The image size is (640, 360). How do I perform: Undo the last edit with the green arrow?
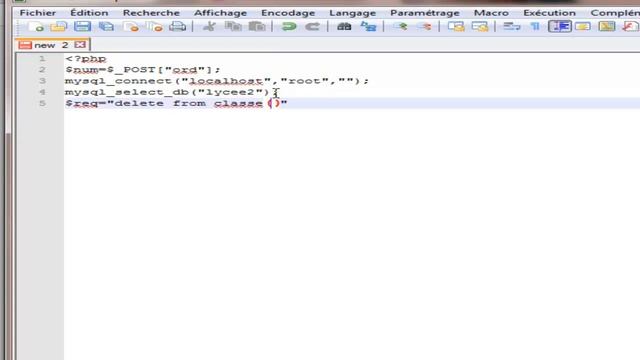pyautogui.click(x=289, y=27)
